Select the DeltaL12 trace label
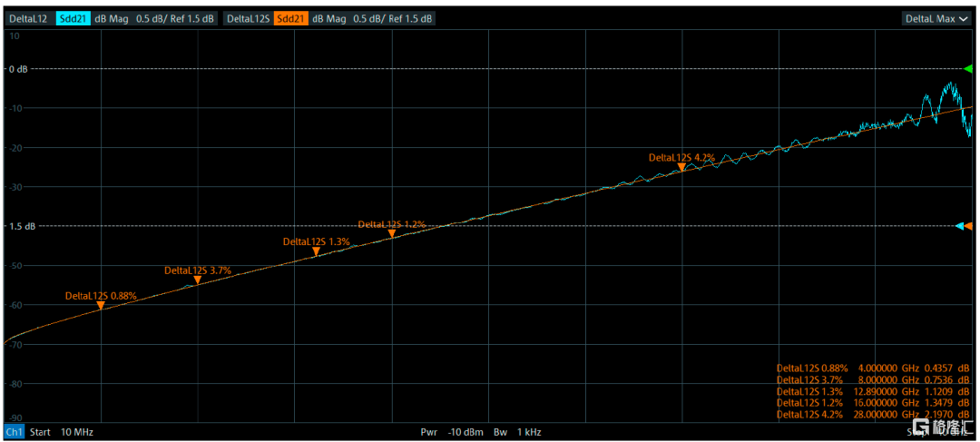 (28, 18)
